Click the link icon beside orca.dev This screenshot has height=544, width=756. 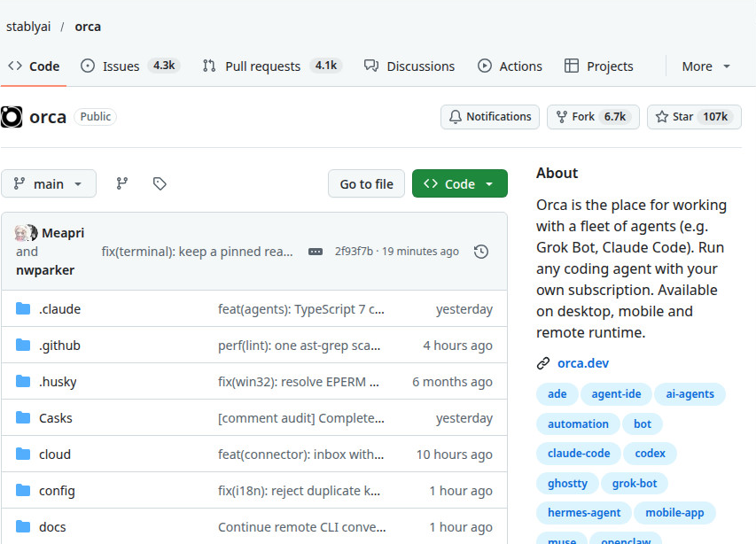pos(543,363)
